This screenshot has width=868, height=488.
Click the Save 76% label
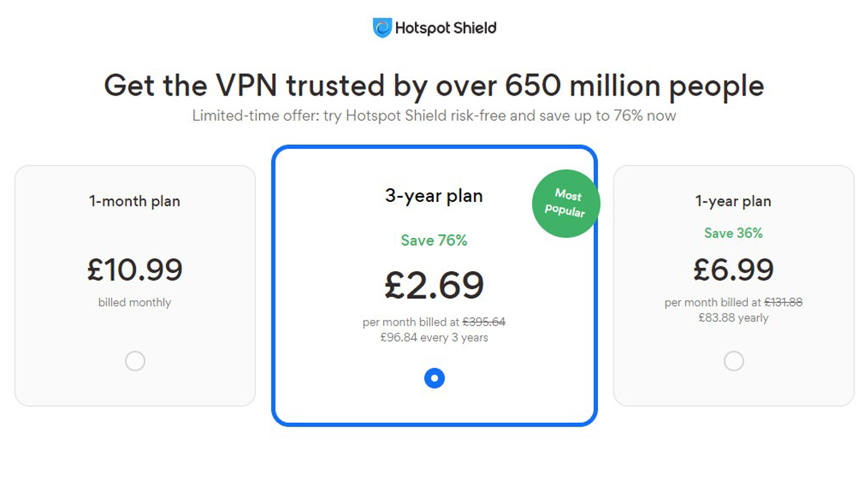pyautogui.click(x=434, y=241)
